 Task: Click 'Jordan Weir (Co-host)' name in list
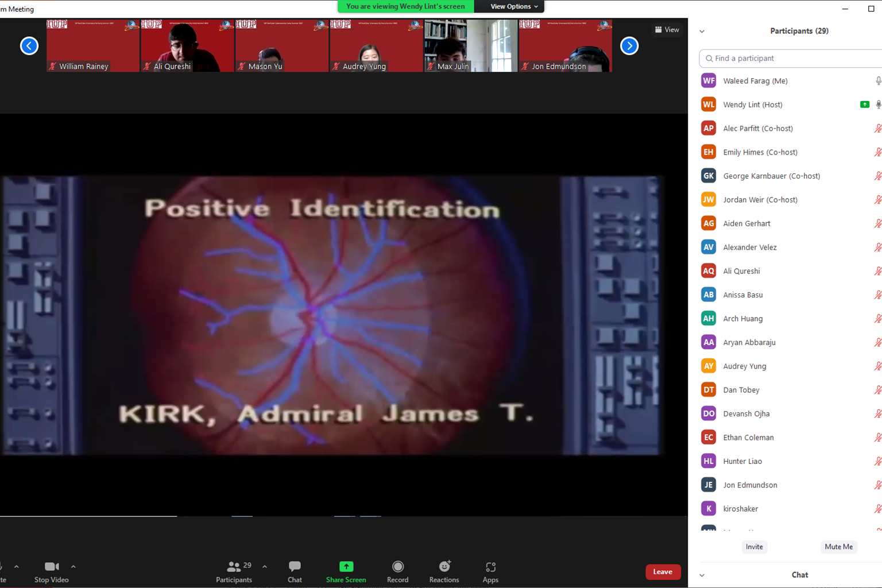760,200
